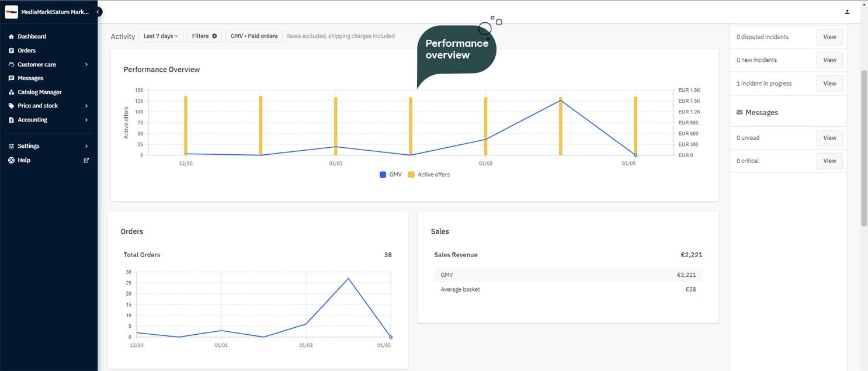Click the Messages speech bubble icon
This screenshot has height=371, width=868.
point(11,78)
